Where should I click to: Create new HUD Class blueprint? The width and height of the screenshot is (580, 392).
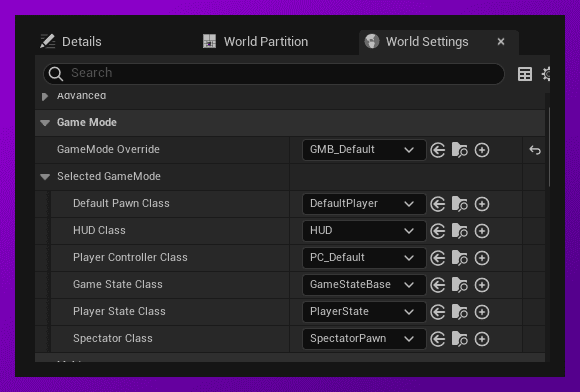[482, 231]
